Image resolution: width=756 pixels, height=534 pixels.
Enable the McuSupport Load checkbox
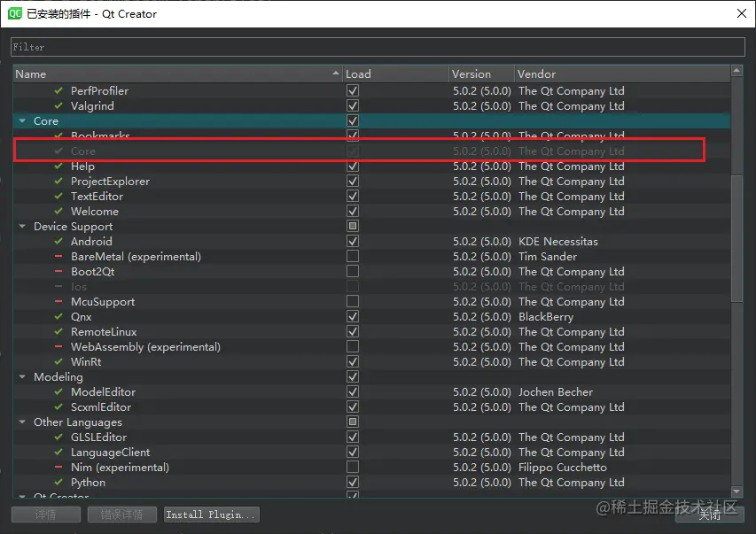[x=353, y=301]
